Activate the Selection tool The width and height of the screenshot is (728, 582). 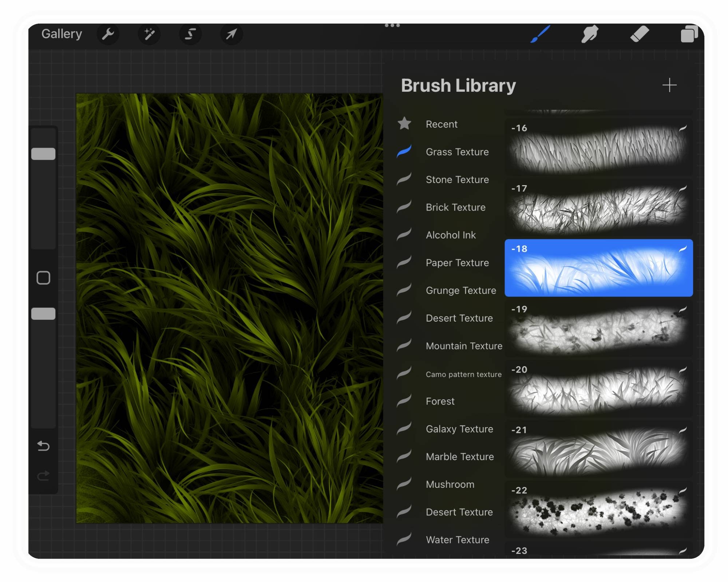[190, 34]
